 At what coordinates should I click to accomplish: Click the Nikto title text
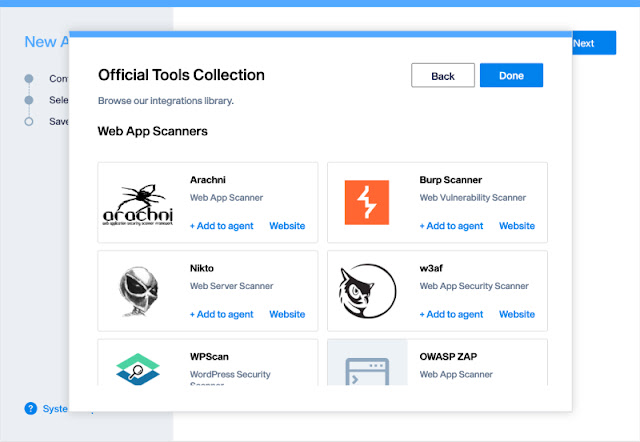(x=202, y=268)
